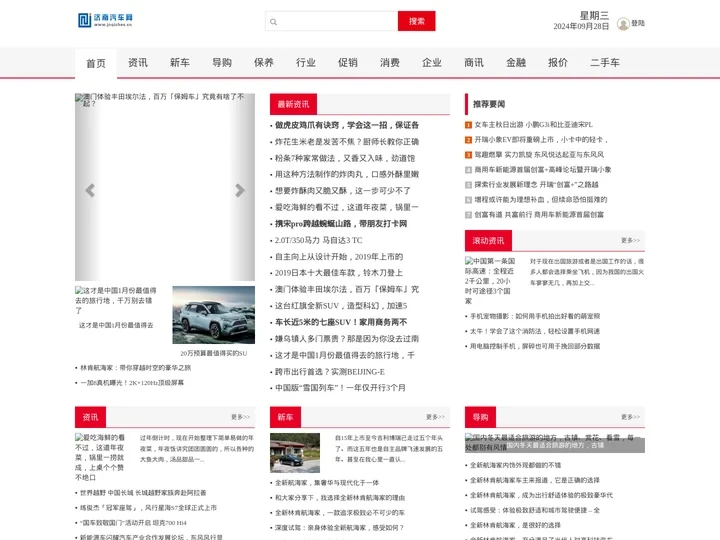The width and height of the screenshot is (720, 540).
Task: Open the 爱吃海鲜的看不过 image in 资讯 section
Action: pos(100,457)
